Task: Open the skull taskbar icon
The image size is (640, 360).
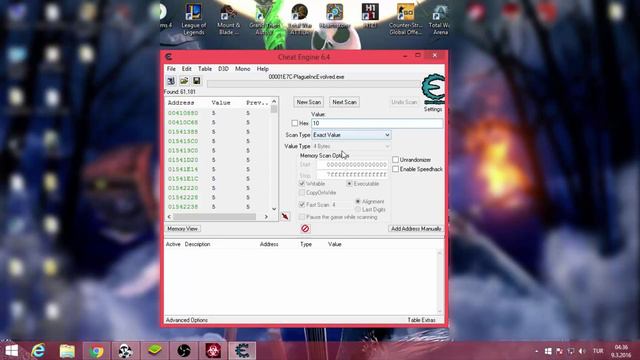Action: 125,351
